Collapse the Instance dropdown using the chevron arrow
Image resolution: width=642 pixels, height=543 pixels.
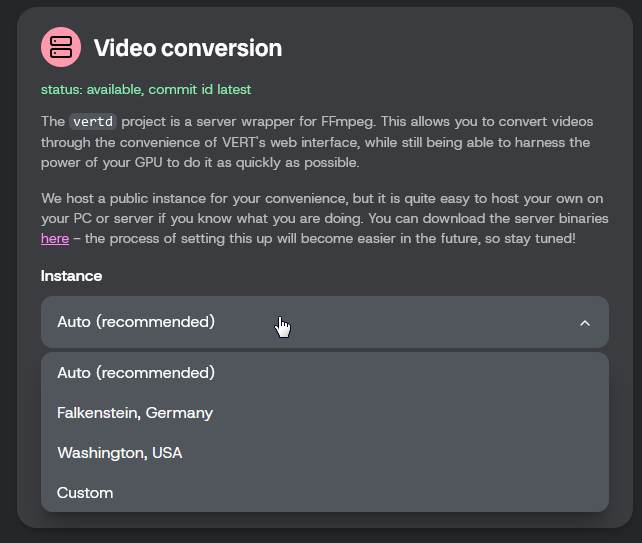click(x=585, y=323)
